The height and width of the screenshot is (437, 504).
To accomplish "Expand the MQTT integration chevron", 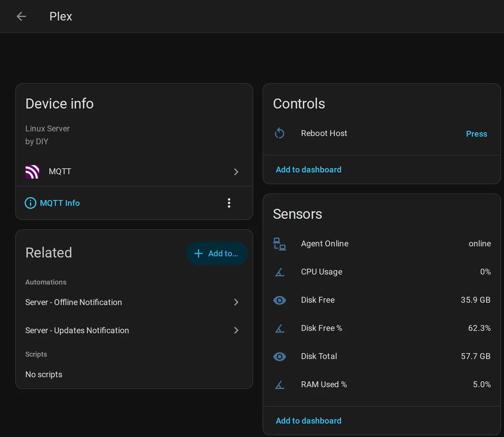I will (236, 172).
